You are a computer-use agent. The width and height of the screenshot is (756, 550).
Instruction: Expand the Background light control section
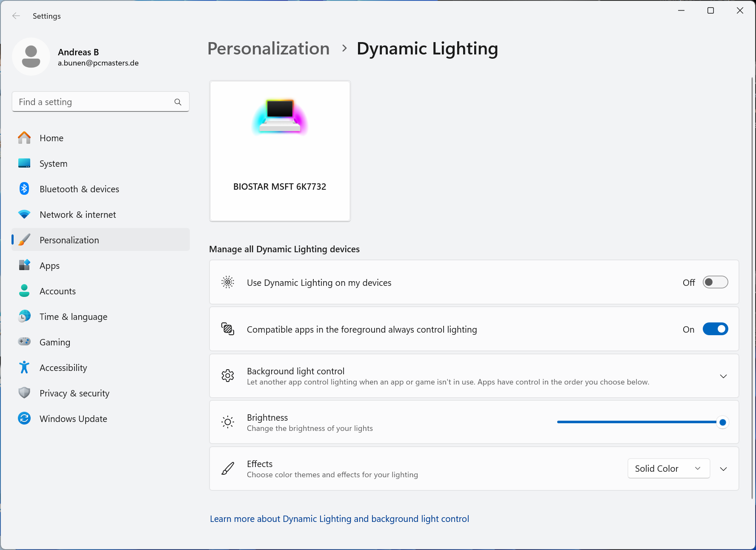pos(723,376)
